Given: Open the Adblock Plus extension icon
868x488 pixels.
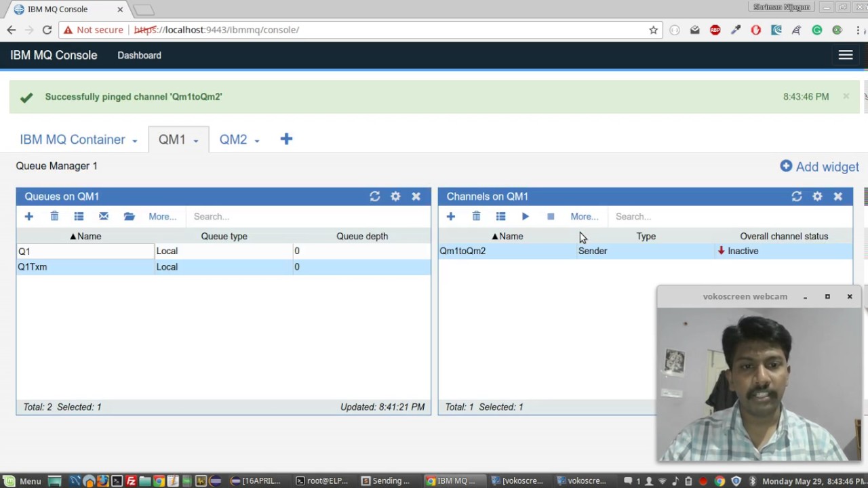Looking at the screenshot, I should click(715, 30).
